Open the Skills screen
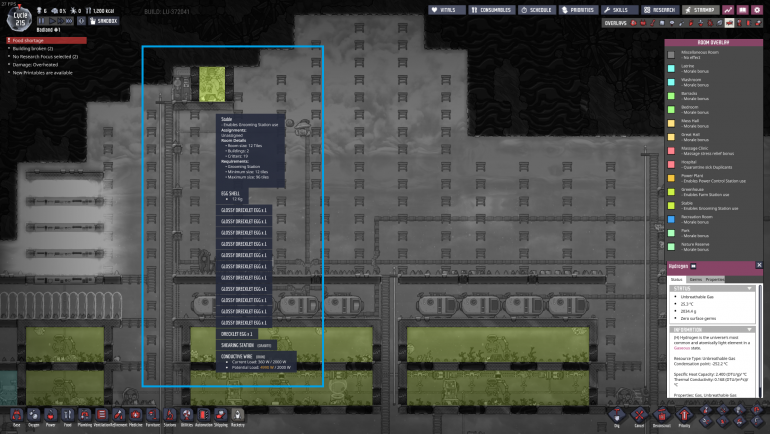 pos(620,10)
